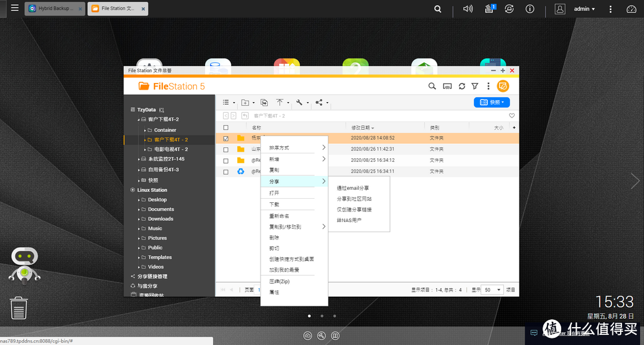This screenshot has width=644, height=345.
Task: Expand the 电影电视4T - 2 tree folder
Action: tap(145, 150)
